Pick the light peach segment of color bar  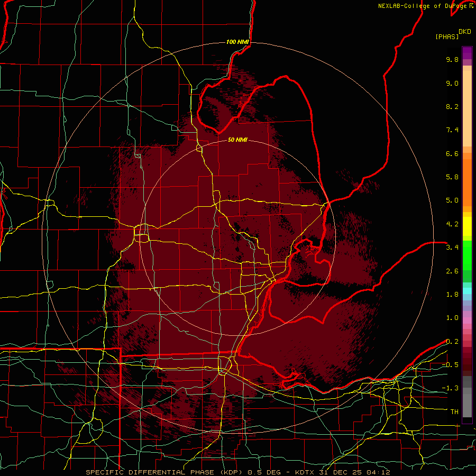coord(467,108)
